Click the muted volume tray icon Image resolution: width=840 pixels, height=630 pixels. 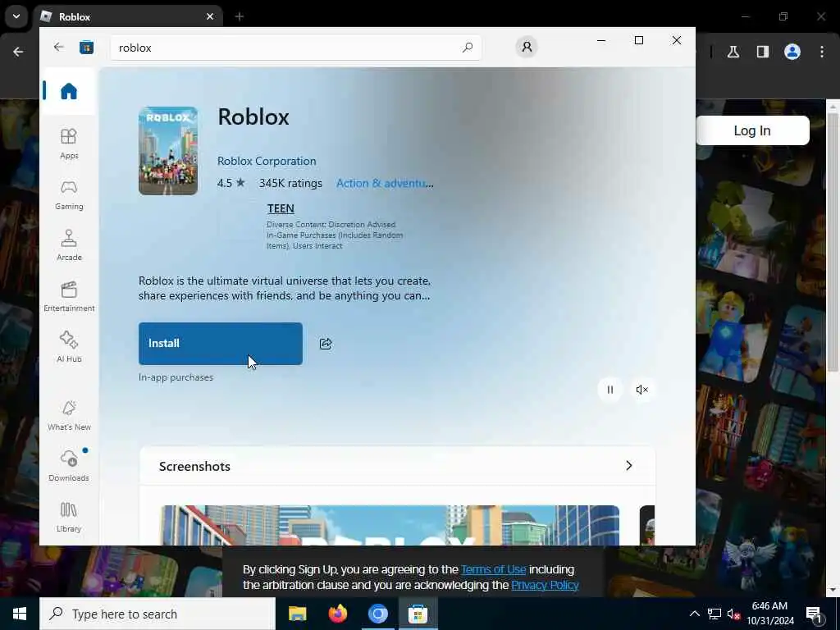coord(733,614)
